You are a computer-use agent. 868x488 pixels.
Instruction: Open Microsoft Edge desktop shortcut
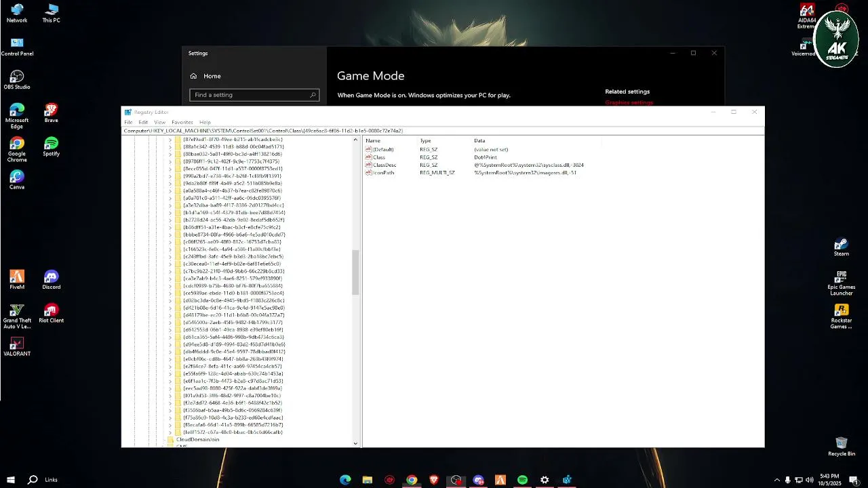pyautogui.click(x=17, y=116)
